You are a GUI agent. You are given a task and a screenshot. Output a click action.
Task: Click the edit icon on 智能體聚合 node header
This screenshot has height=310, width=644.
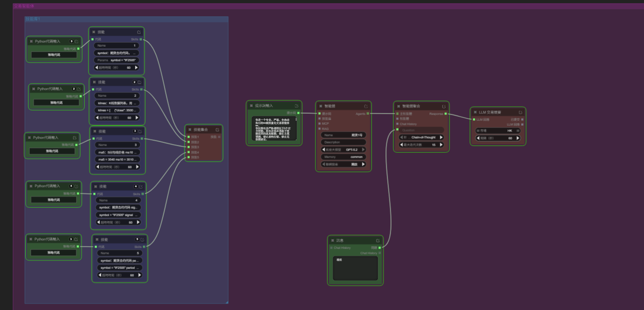[x=444, y=107]
